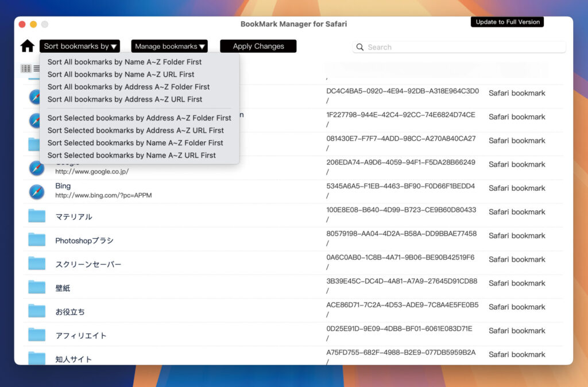Click Update to Full Version button
Image resolution: width=588 pixels, height=387 pixels.
[508, 22]
